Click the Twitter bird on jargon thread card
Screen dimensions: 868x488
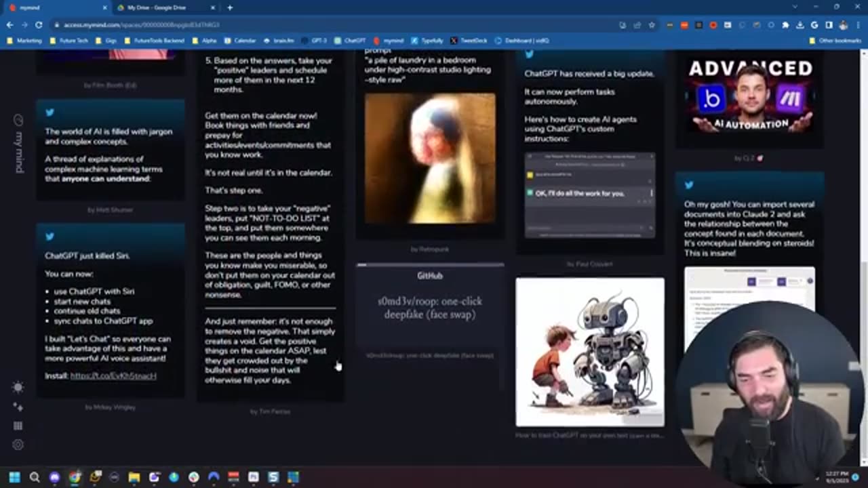50,112
